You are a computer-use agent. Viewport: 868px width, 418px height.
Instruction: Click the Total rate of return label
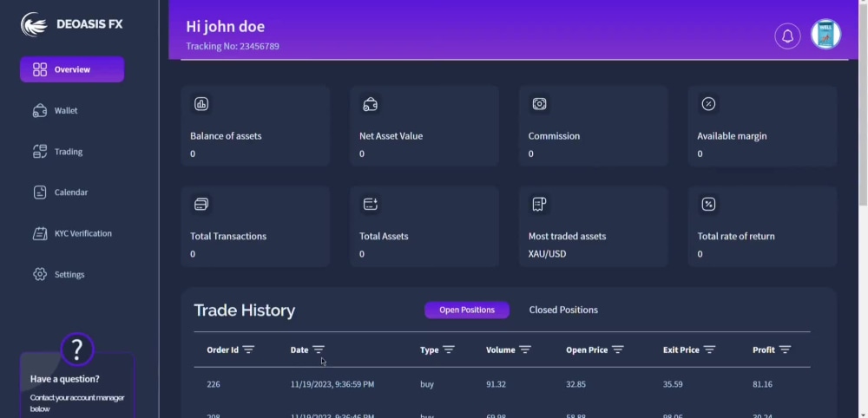click(736, 236)
